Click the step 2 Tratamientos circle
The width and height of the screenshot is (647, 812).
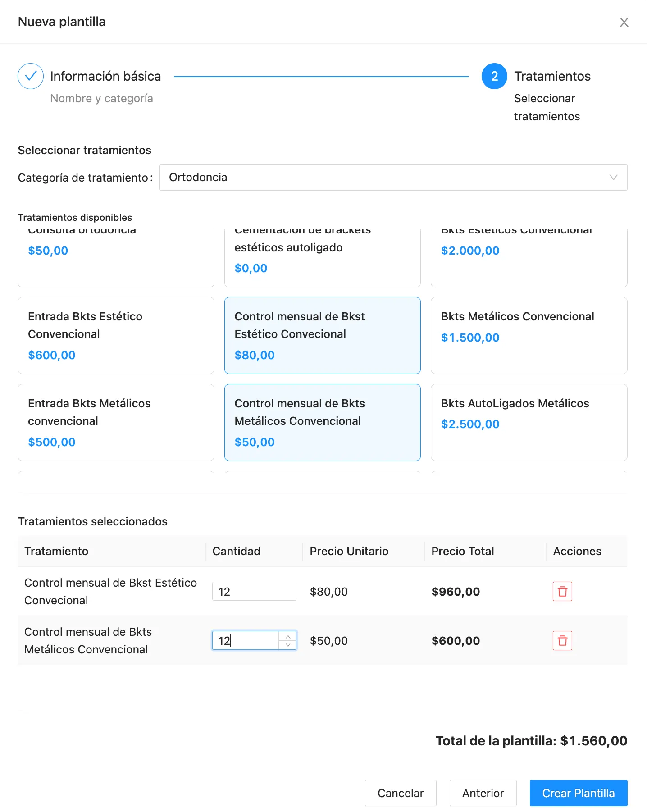pyautogui.click(x=494, y=76)
